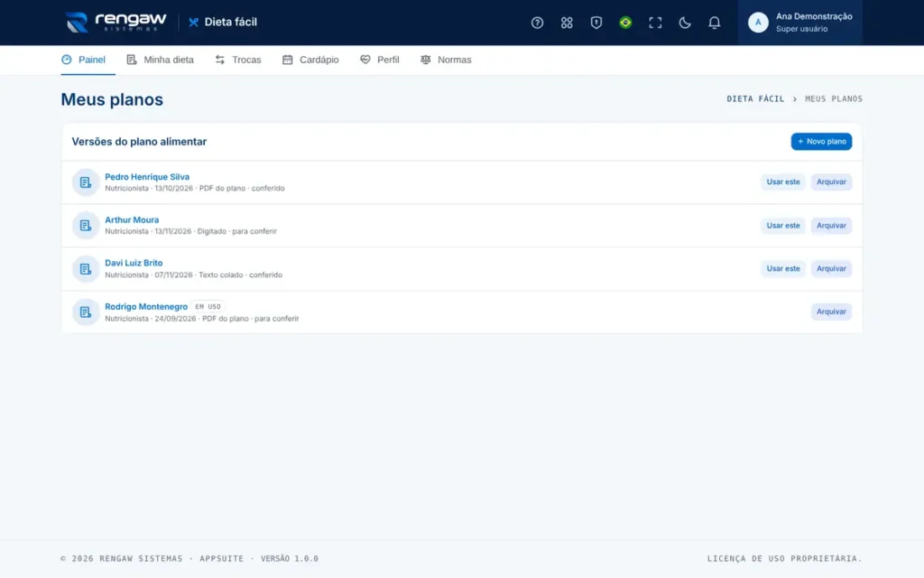The width and height of the screenshot is (924, 578).
Task: Open the Perfil tab
Action: click(x=380, y=60)
